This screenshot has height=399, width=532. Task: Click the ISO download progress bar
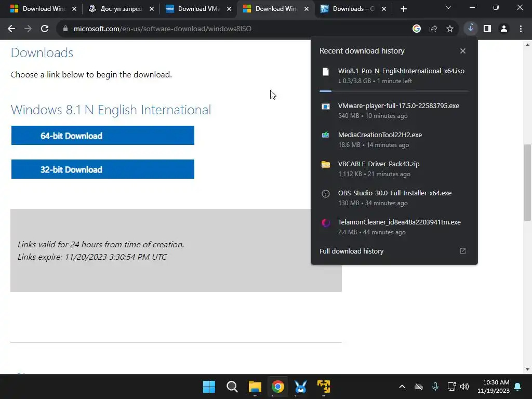point(394,91)
